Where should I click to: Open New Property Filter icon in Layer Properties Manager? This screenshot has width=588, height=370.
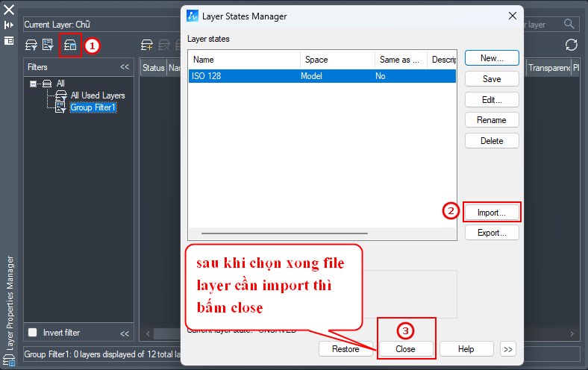click(x=31, y=46)
